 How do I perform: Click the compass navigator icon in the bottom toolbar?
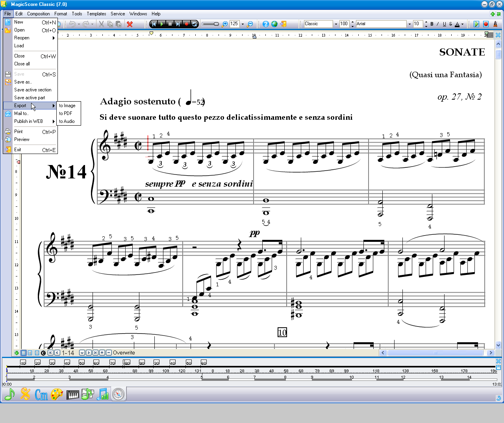(118, 394)
